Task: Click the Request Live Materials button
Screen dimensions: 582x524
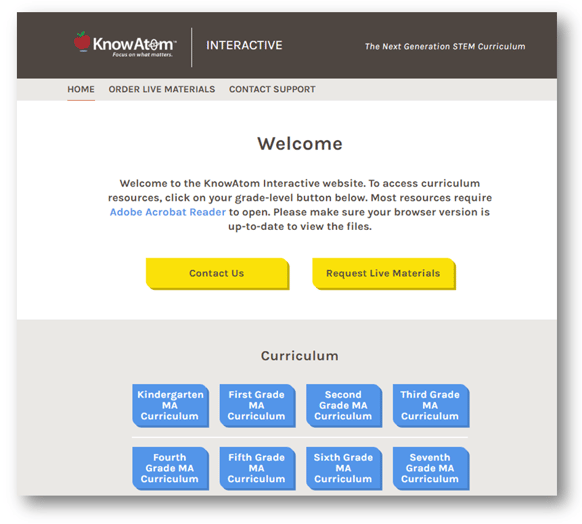Action: coord(383,274)
